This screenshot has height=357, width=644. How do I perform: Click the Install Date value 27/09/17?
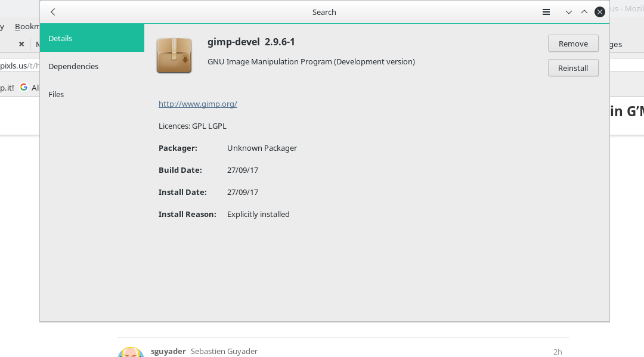(242, 192)
